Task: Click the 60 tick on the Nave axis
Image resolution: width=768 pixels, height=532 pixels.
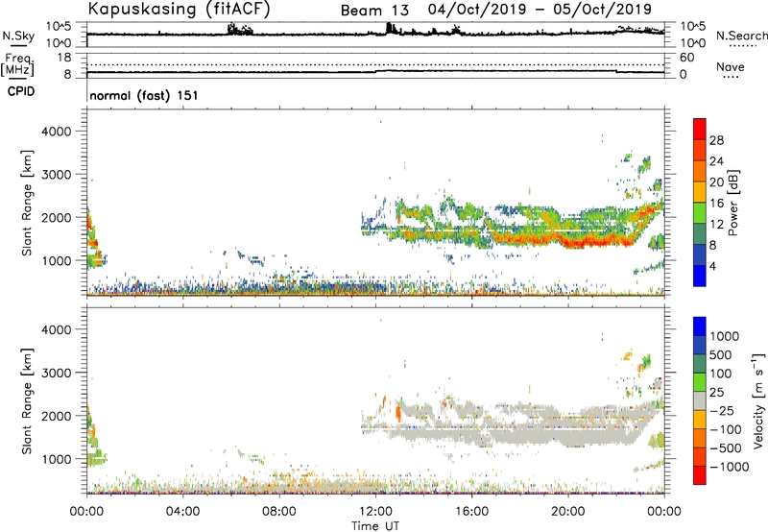Action: pos(686,58)
